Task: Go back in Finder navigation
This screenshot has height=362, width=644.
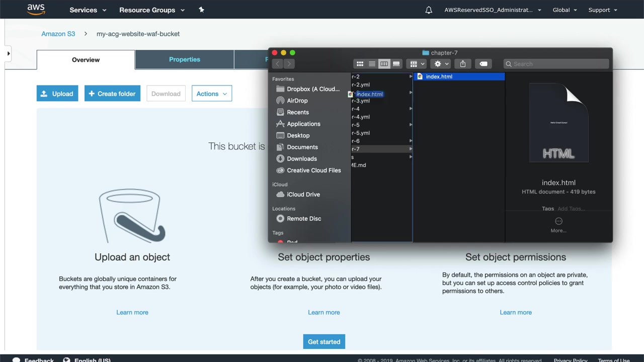Action: click(x=277, y=64)
